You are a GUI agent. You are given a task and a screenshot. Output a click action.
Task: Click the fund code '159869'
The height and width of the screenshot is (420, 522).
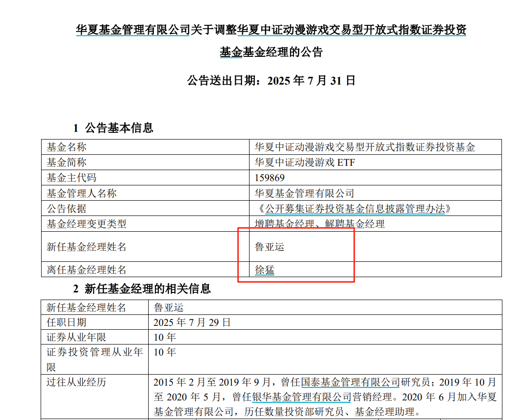(x=270, y=178)
